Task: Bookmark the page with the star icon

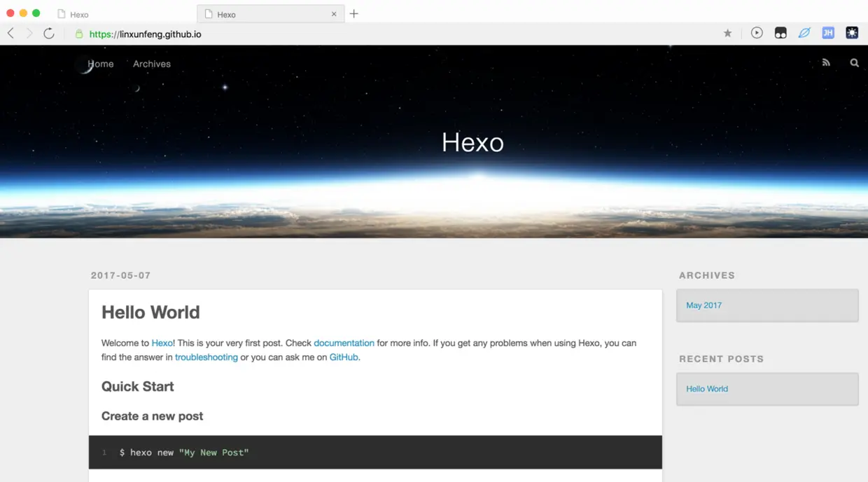Action: point(728,33)
